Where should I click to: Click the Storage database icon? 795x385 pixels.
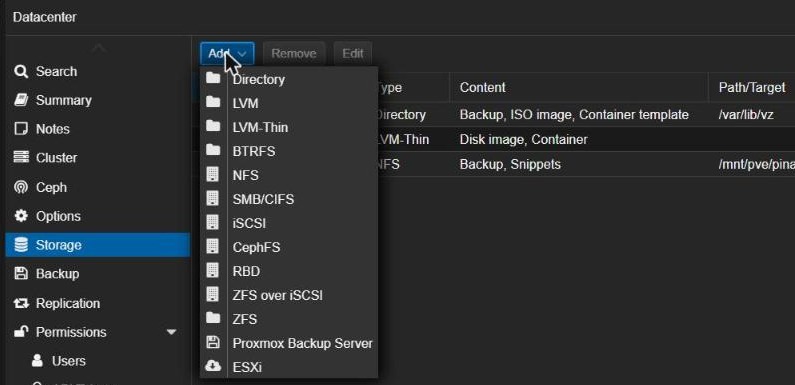pyautogui.click(x=21, y=245)
